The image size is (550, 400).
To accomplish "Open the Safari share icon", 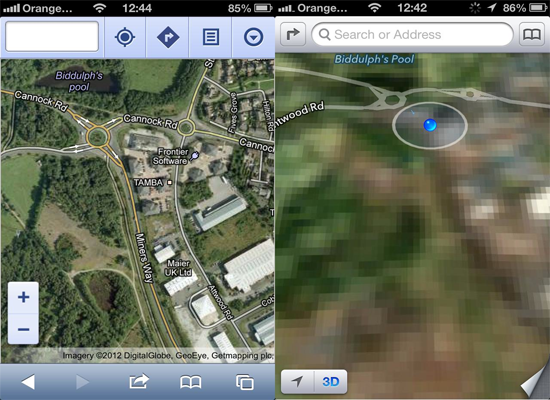I will 139,381.
